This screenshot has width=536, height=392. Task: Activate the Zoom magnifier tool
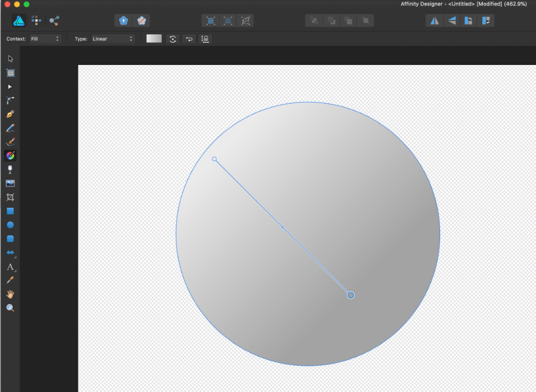coord(10,308)
